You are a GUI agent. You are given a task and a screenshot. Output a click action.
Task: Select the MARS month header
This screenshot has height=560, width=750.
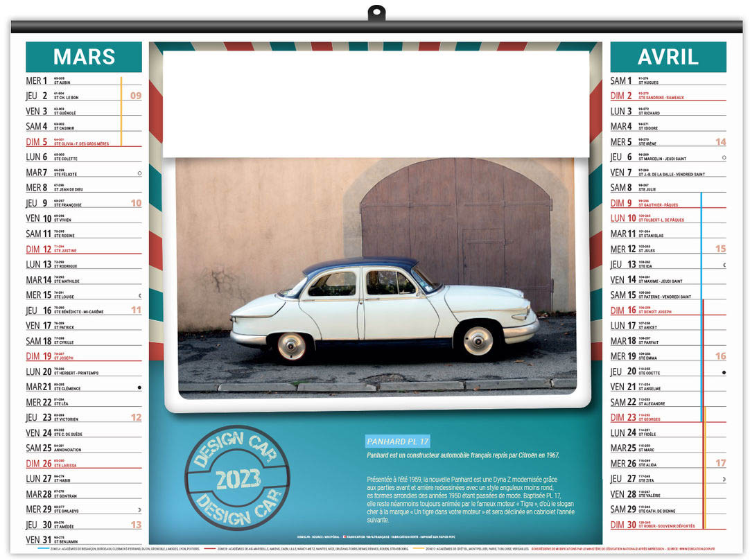tap(84, 57)
